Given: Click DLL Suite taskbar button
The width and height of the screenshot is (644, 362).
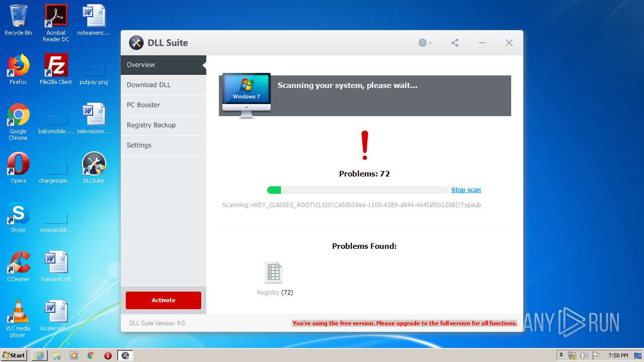Looking at the screenshot, I should [x=125, y=355].
